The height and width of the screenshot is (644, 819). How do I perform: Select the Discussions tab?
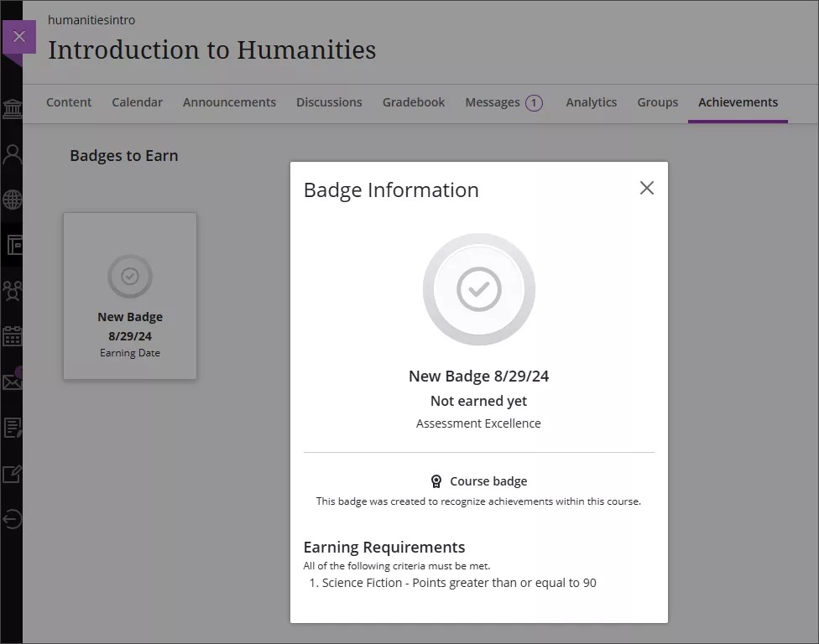point(329,101)
